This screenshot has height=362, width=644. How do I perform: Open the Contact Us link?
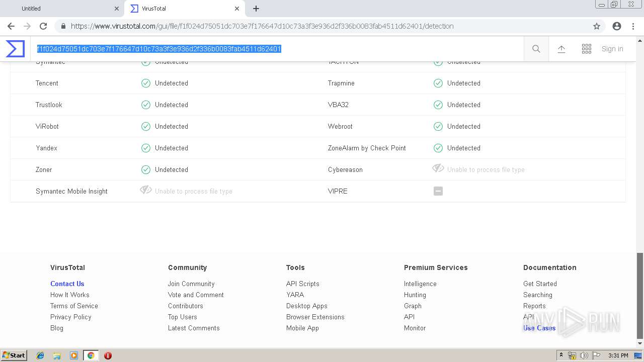pyautogui.click(x=67, y=284)
